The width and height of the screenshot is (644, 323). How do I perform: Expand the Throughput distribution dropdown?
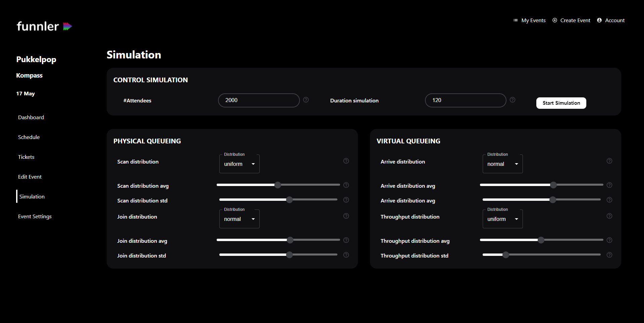tap(502, 219)
